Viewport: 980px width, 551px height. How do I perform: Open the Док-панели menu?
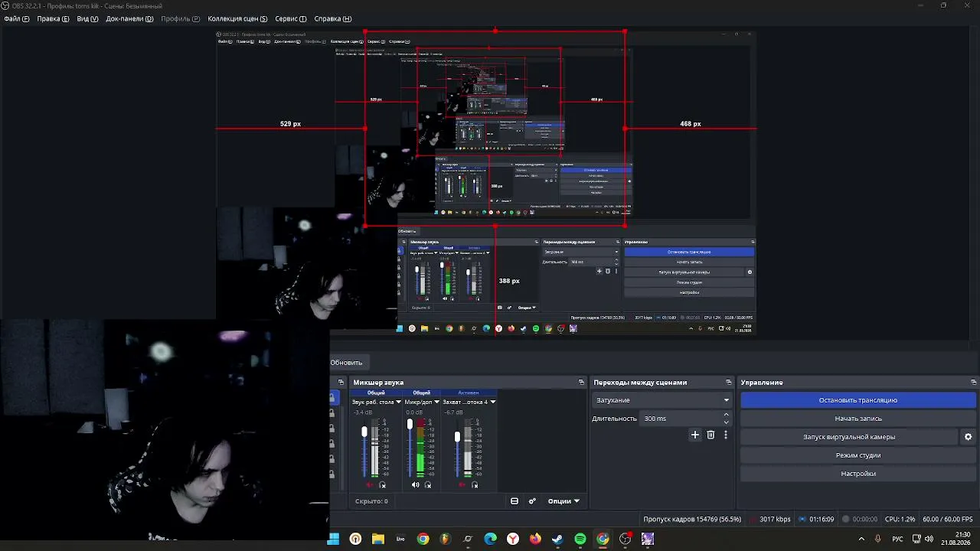129,18
